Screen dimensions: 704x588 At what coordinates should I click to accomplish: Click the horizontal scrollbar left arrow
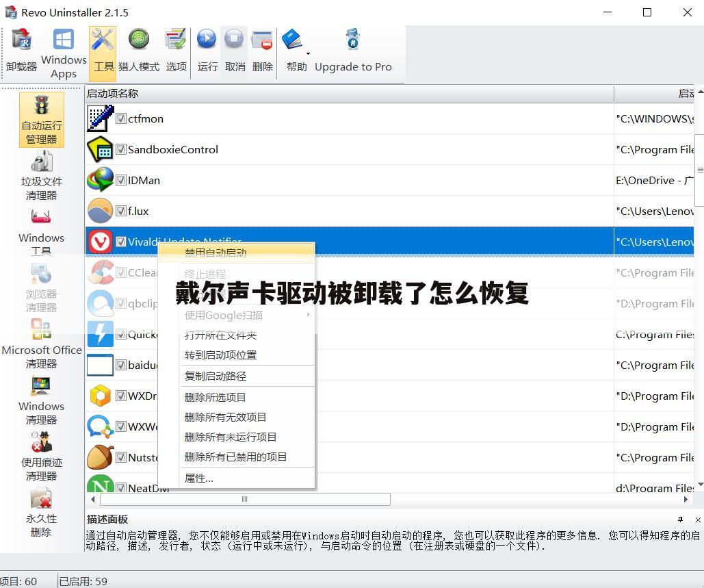click(92, 499)
